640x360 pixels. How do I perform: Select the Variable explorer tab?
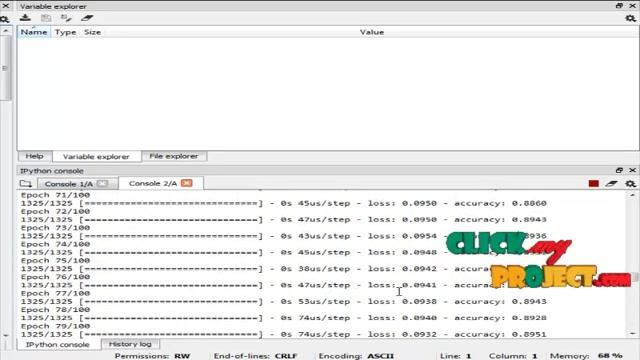96,156
